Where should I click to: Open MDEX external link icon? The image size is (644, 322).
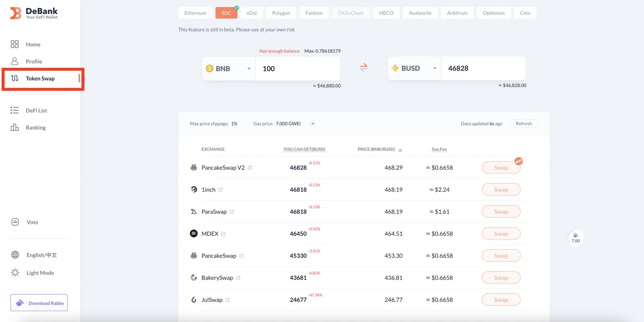pyautogui.click(x=223, y=234)
